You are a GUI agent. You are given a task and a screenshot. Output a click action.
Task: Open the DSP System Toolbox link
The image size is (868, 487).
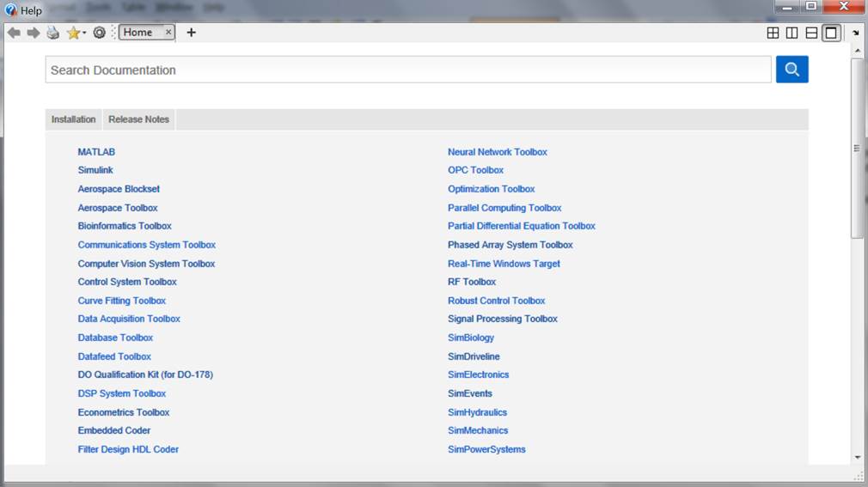(122, 393)
